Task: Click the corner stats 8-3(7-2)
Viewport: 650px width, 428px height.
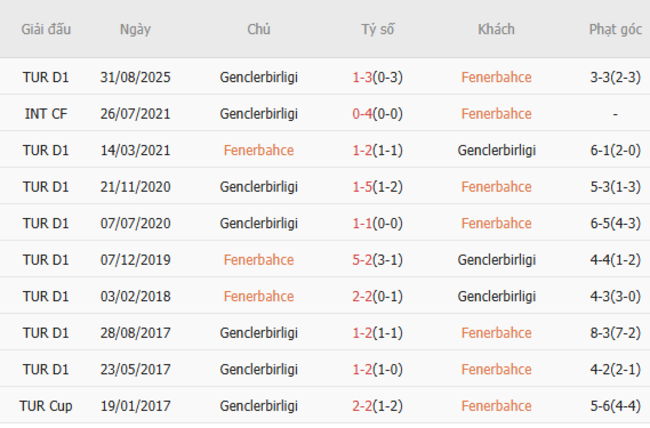Action: 615,333
